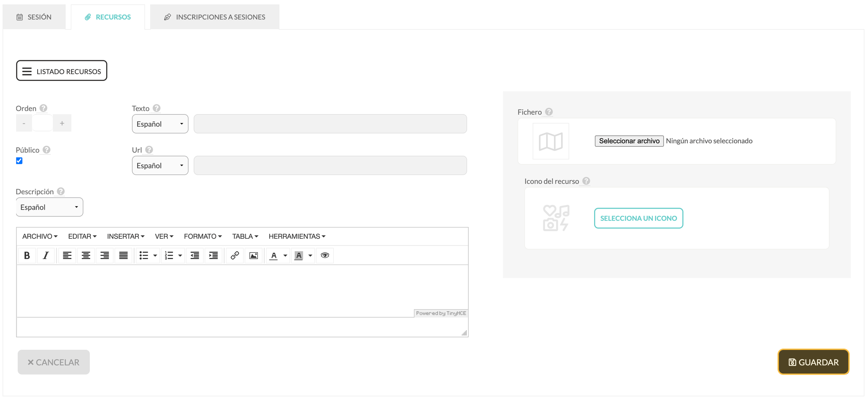Open the Formato menu in the editor
The height and width of the screenshot is (401, 868).
click(x=203, y=236)
